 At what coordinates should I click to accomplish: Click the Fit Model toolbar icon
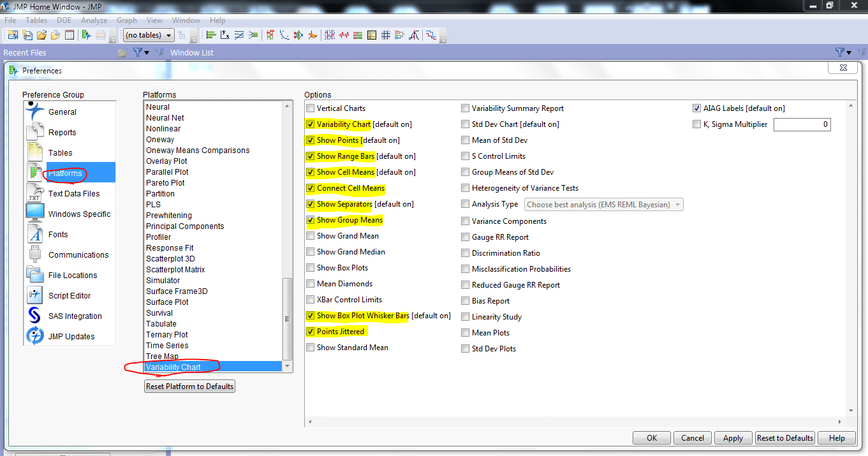[253, 35]
